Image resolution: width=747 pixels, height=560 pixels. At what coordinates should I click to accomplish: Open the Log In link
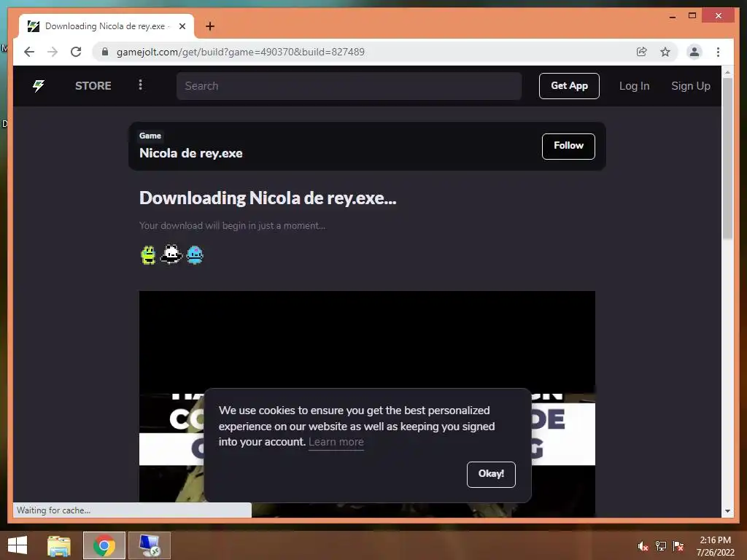[634, 86]
